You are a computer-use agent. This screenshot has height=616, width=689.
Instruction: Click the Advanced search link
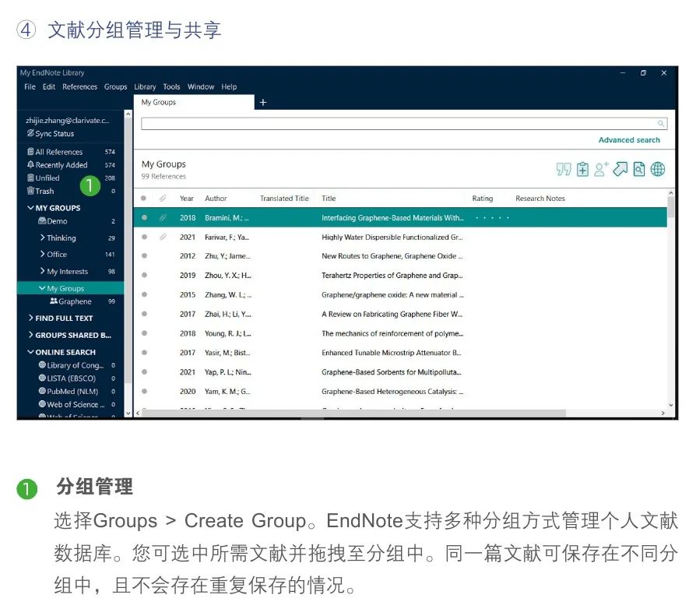click(629, 140)
